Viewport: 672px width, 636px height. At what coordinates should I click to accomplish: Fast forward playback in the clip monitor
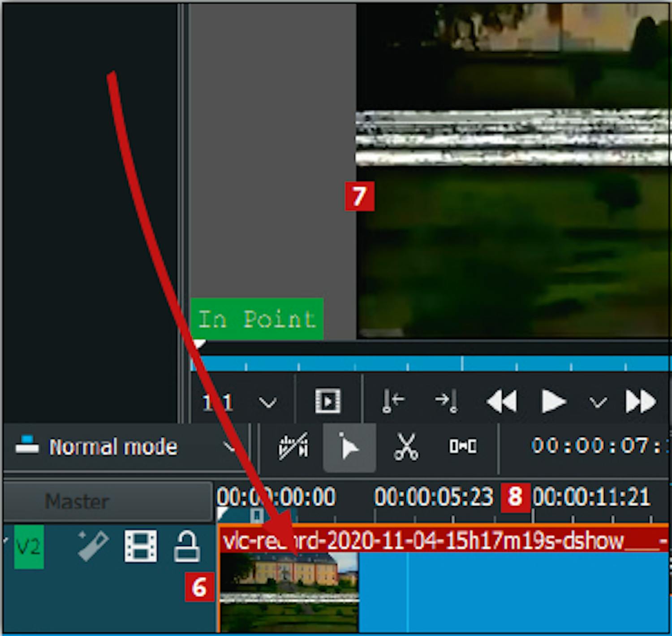tap(641, 401)
